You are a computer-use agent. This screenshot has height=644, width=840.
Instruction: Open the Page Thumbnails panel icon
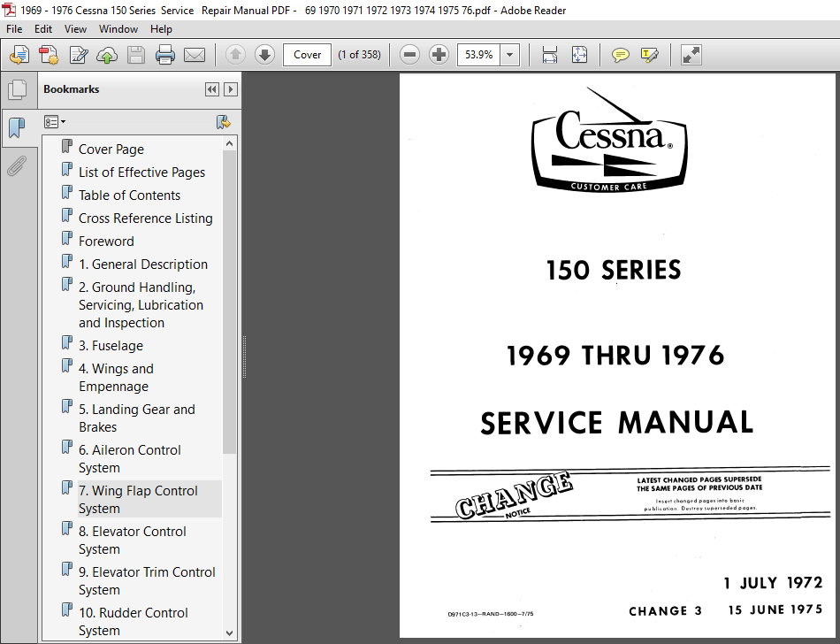tap(18, 89)
